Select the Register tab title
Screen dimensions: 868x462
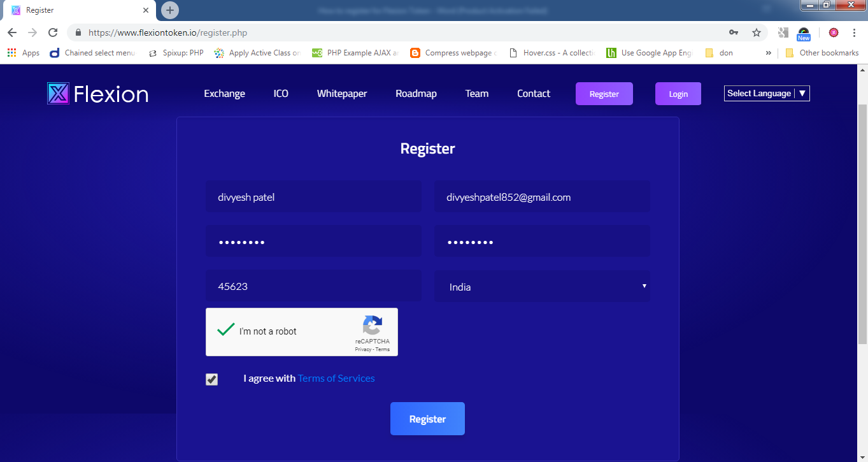point(40,10)
